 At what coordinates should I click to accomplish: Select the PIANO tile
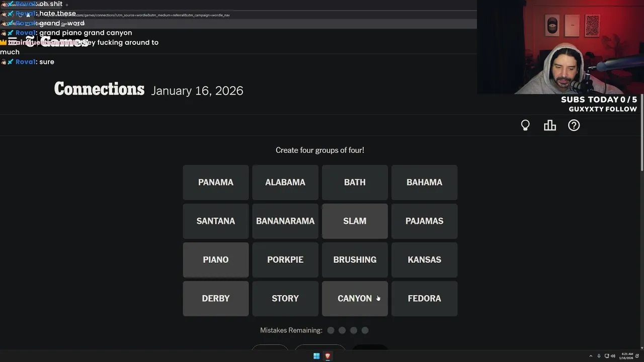216,259
